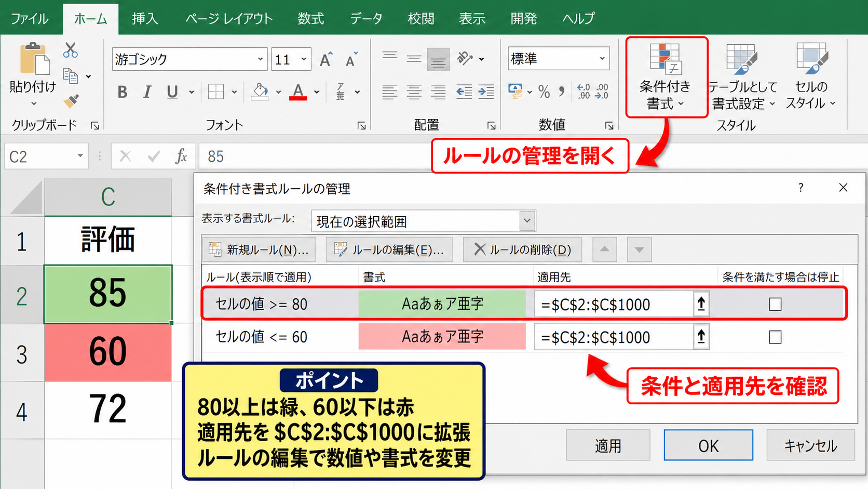Open Format as Table gallery
This screenshot has height=489, width=868.
tap(742, 77)
